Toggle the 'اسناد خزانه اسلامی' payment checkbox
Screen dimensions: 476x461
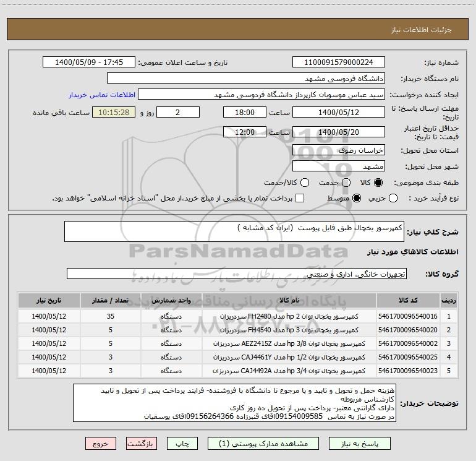[300, 198]
